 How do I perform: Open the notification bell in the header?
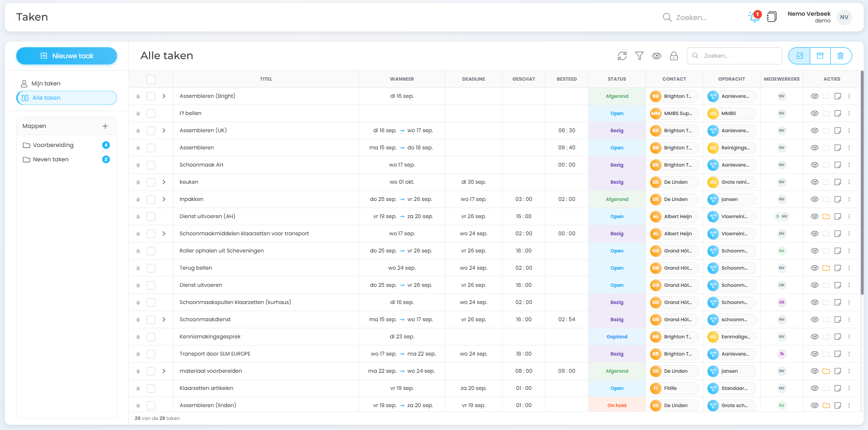[754, 17]
